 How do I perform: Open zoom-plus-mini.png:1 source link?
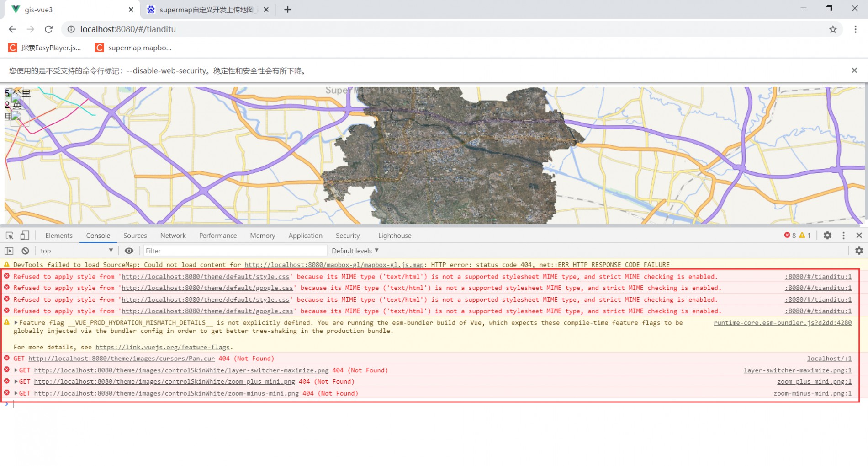tap(815, 382)
